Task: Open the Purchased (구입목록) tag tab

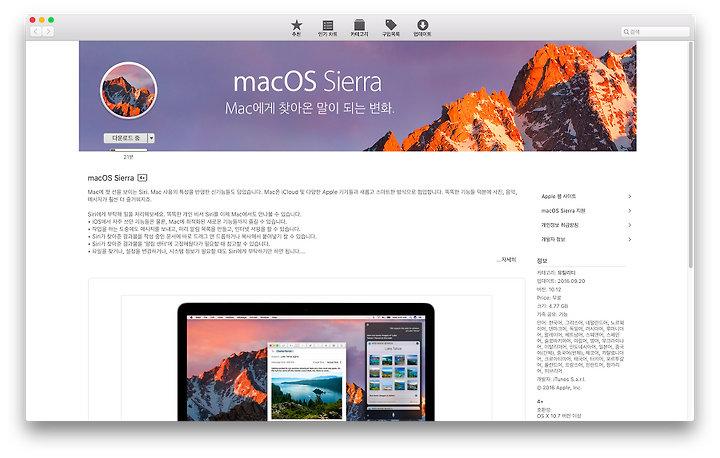Action: coord(391,28)
